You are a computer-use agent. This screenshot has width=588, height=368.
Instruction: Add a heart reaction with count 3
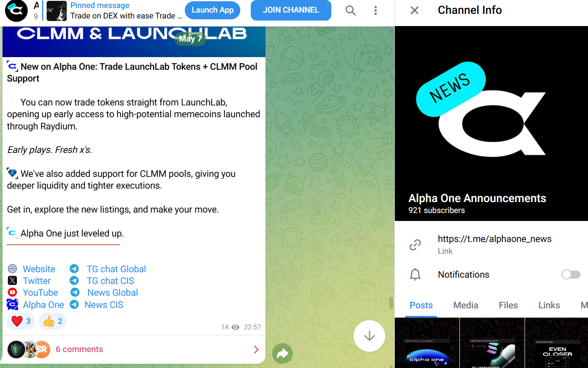click(x=21, y=321)
